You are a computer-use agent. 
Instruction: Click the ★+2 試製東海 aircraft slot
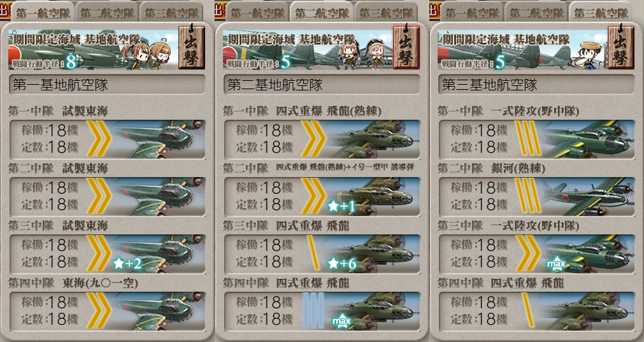[x=107, y=253]
